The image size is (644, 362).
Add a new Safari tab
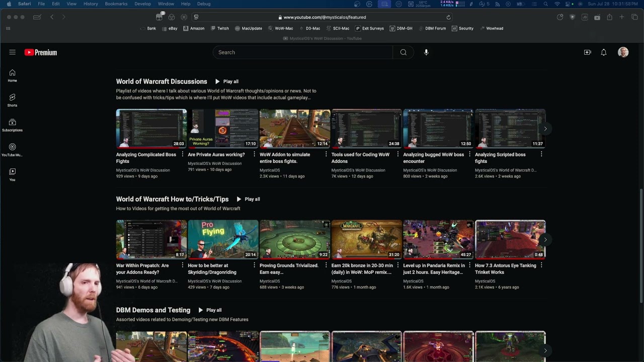coord(622,17)
